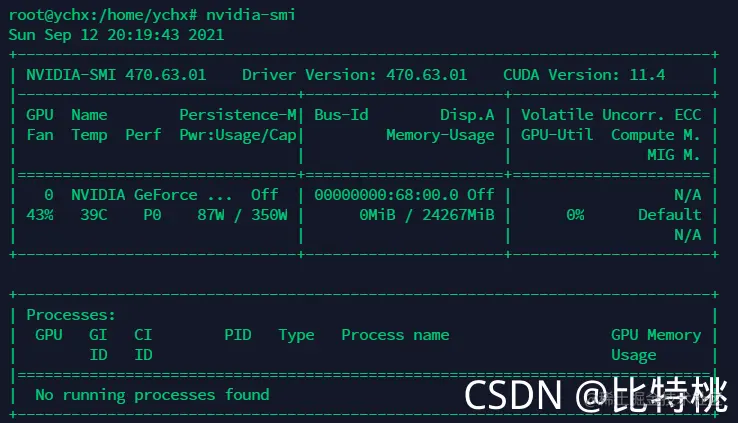
Task: Click the Perf column header
Action: (x=143, y=135)
